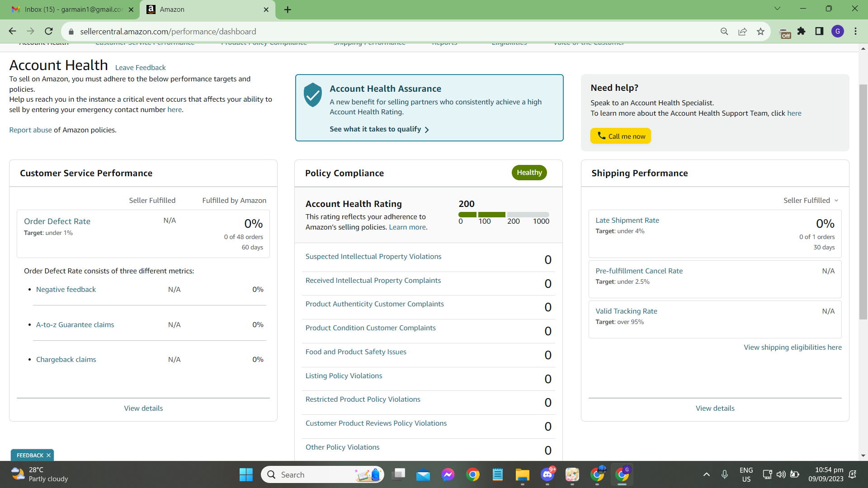
Task: Open the Order Defect Rate metric
Action: (x=57, y=221)
